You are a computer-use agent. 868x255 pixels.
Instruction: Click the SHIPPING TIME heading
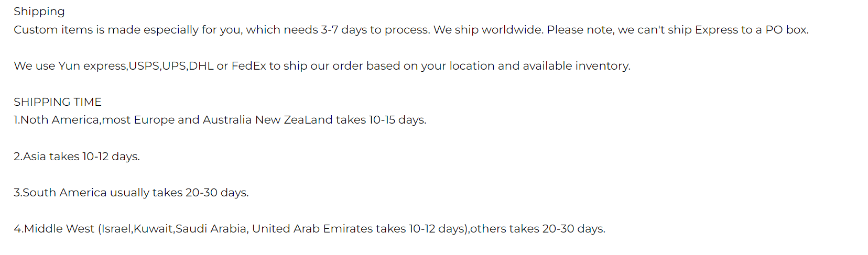pos(58,102)
